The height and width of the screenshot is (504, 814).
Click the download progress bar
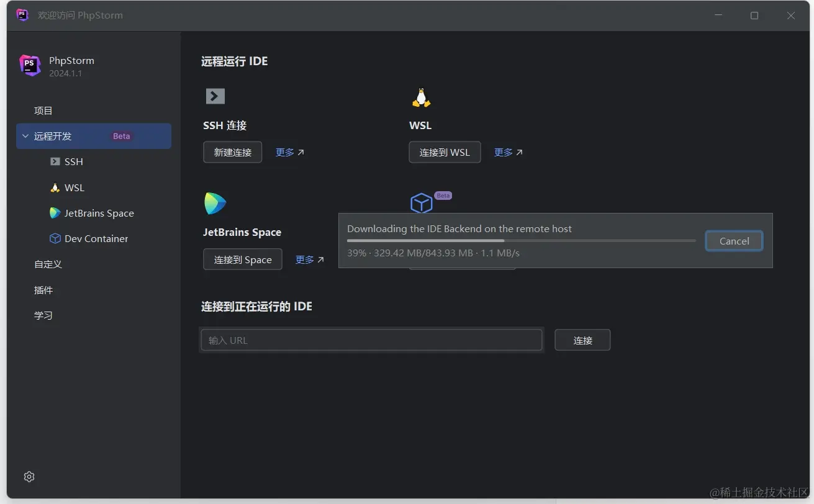coord(521,240)
